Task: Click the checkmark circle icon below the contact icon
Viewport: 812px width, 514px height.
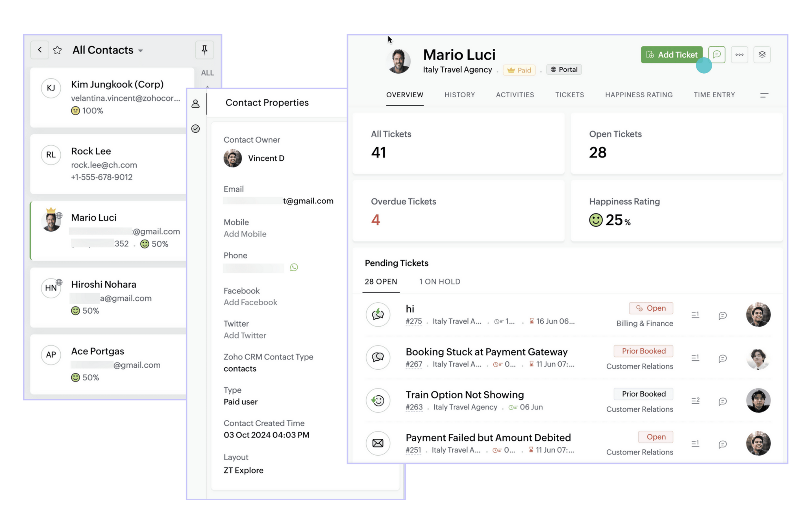Action: pos(196,129)
